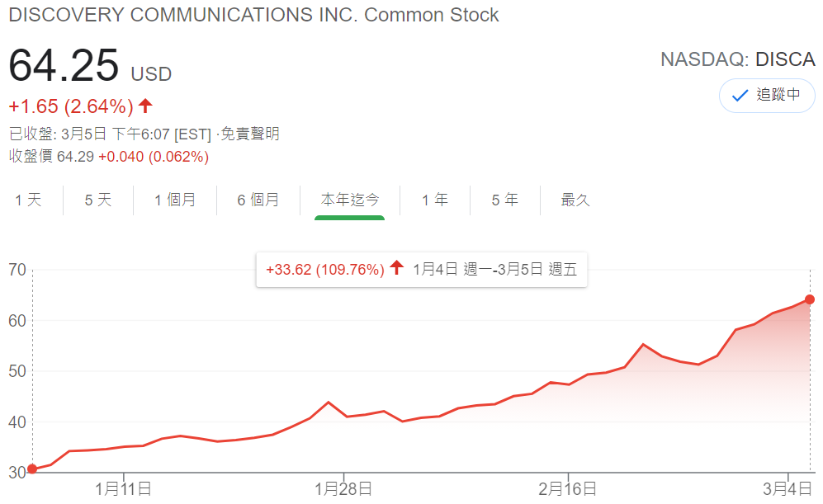Screen dimensions: 823x504
Task: Click the 2月16日 date axis label
Action: [x=567, y=489]
